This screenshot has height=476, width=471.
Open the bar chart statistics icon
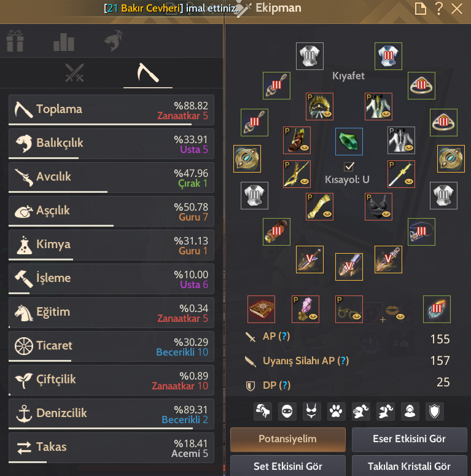click(x=64, y=42)
